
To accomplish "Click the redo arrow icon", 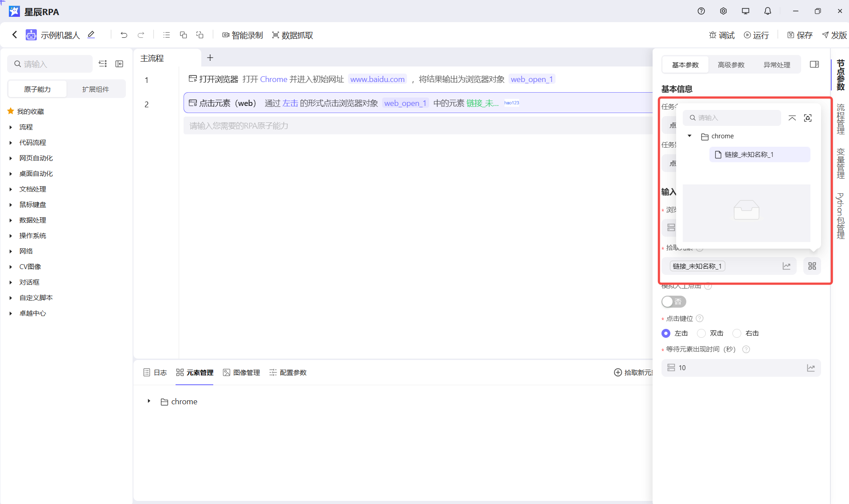I will point(141,35).
